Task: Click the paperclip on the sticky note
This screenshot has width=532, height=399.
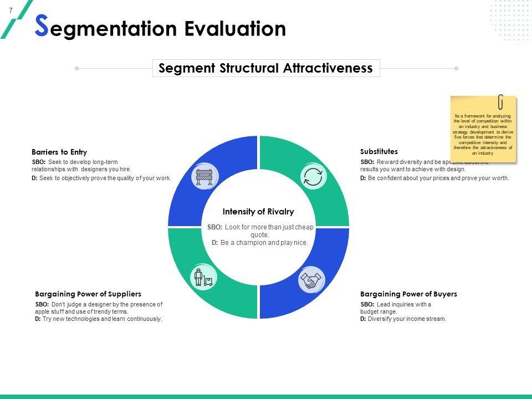Action: (x=500, y=101)
